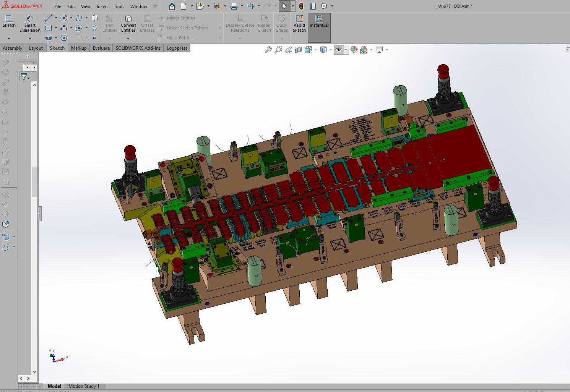Click the Home welcome icon

172,6
